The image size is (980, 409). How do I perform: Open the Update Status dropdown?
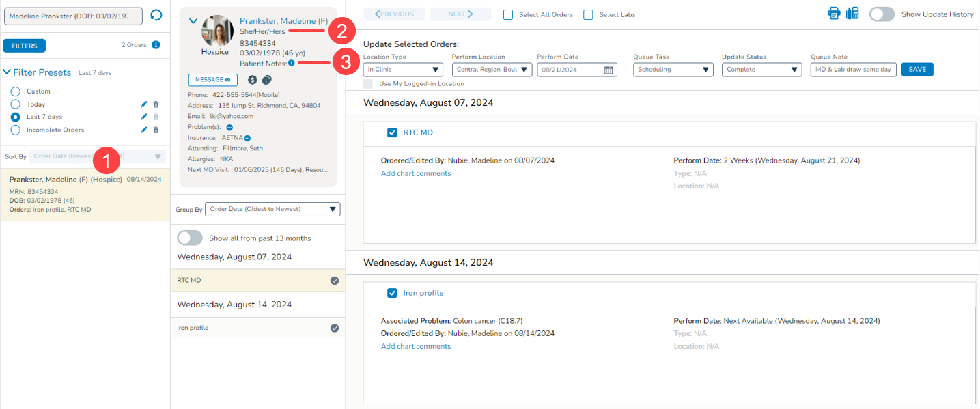761,70
